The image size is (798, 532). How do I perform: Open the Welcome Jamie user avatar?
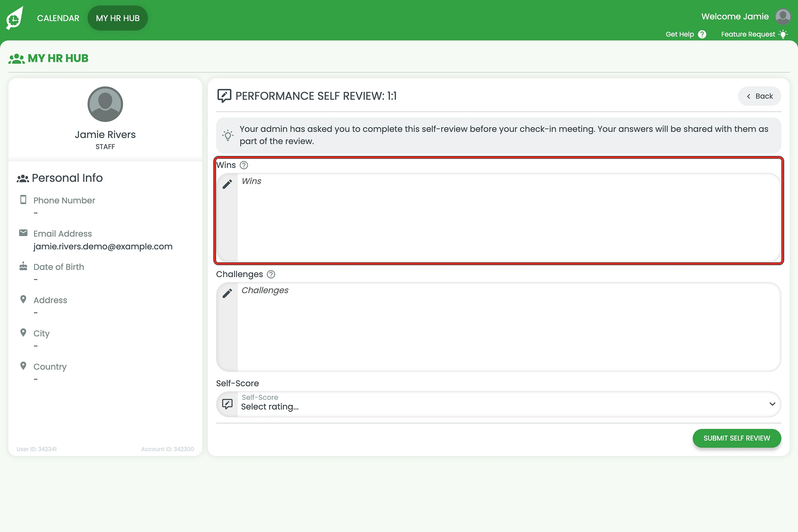(x=783, y=17)
